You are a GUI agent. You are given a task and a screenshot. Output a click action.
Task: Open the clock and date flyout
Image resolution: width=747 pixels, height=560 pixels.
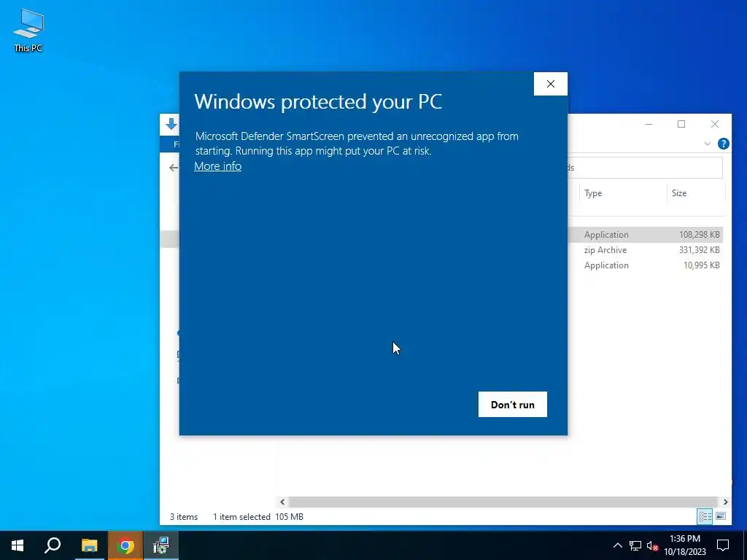(684, 545)
